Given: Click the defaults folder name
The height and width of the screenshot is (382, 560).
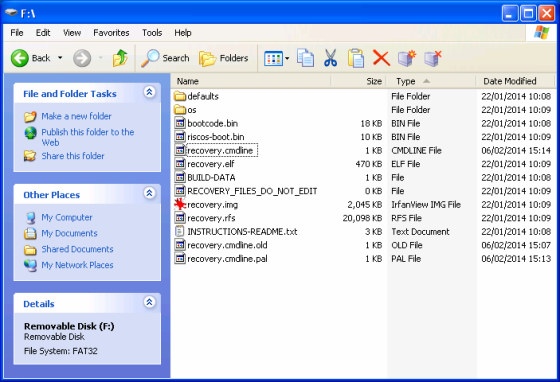Looking at the screenshot, I should coord(203,96).
